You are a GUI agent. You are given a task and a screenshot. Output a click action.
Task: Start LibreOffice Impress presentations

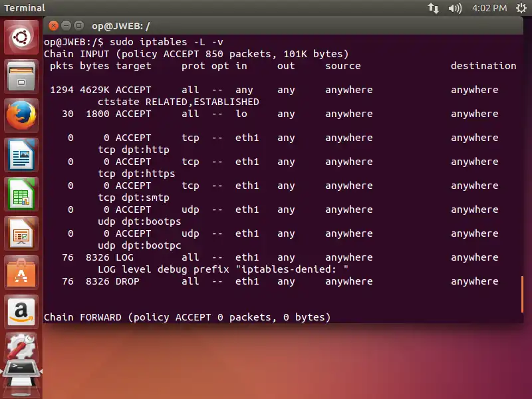[22, 234]
